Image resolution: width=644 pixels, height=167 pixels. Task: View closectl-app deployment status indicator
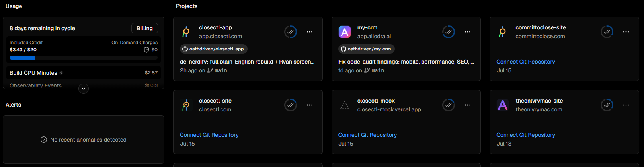(x=291, y=32)
